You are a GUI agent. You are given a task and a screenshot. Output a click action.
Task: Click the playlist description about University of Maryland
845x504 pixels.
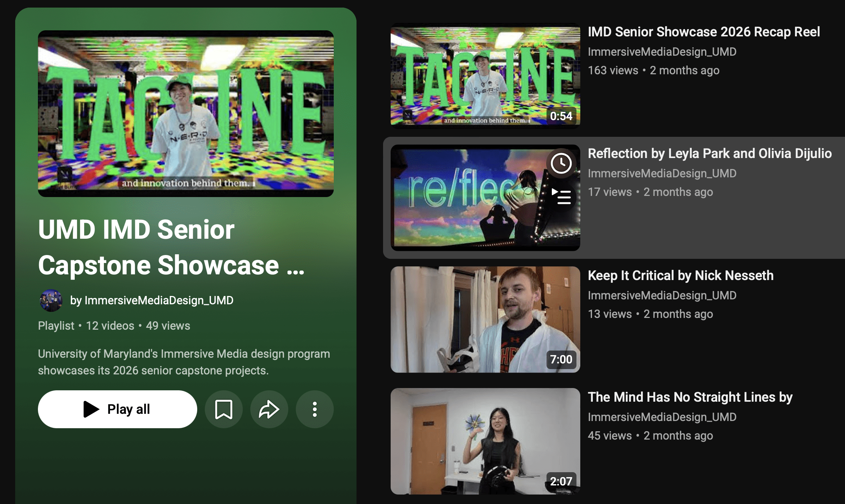tap(184, 362)
